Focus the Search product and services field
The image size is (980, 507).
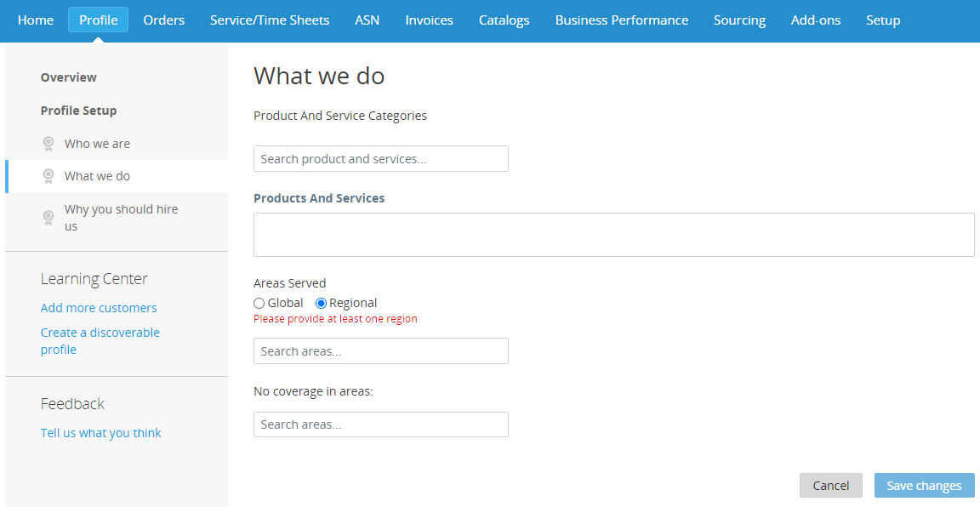(380, 159)
